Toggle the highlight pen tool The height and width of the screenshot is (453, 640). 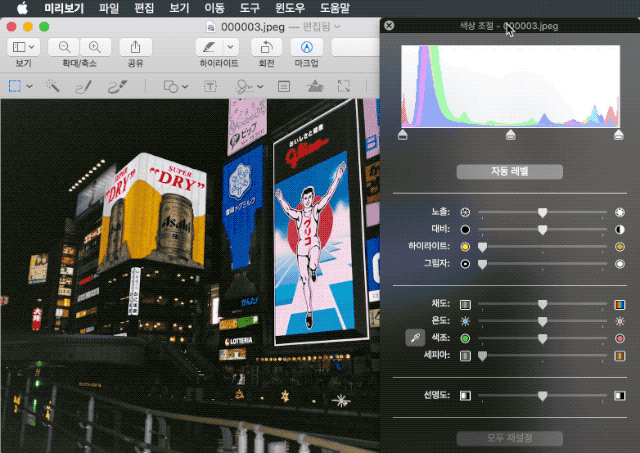click(209, 47)
